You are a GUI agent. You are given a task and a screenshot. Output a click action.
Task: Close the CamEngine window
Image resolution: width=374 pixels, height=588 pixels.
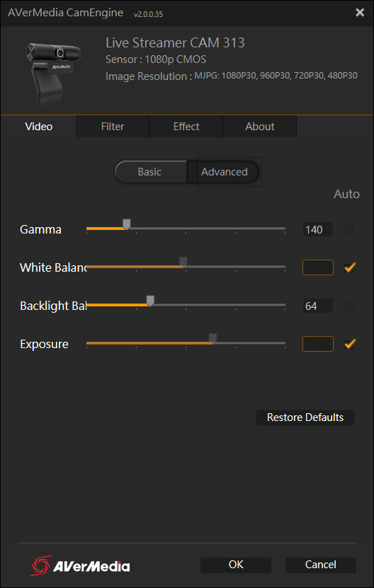tap(360, 12)
